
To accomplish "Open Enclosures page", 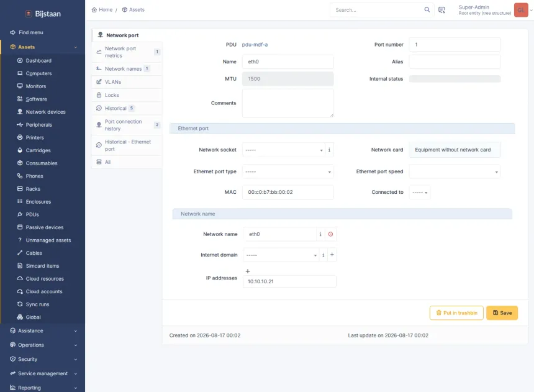I will 38,202.
